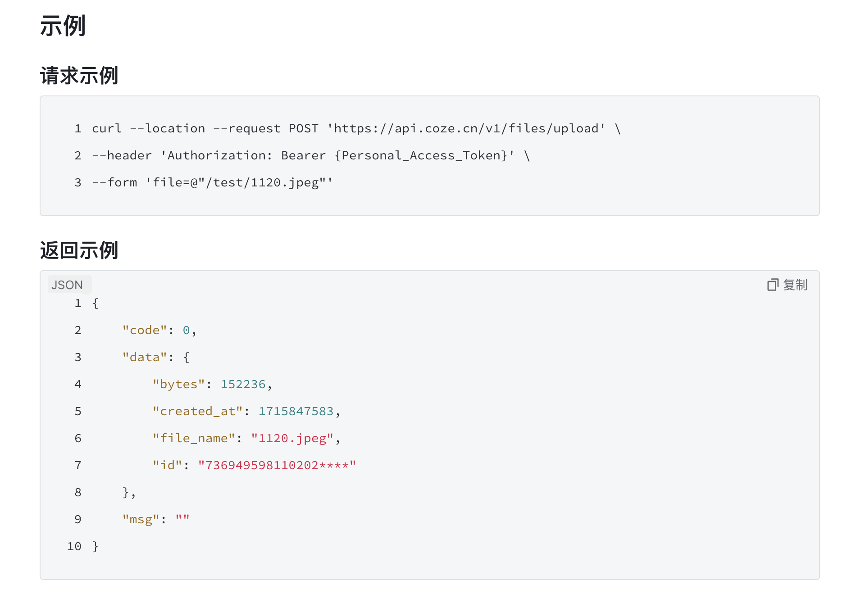Click the bytes value 152236

[243, 385]
